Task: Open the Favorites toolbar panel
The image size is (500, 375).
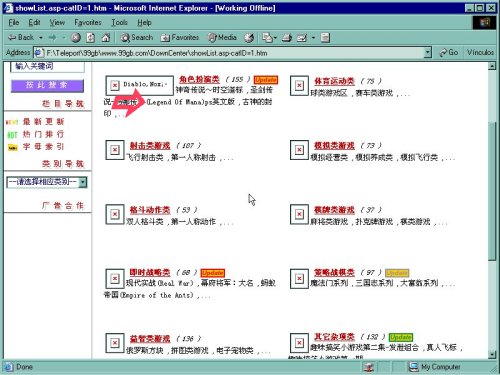Action: [x=180, y=38]
